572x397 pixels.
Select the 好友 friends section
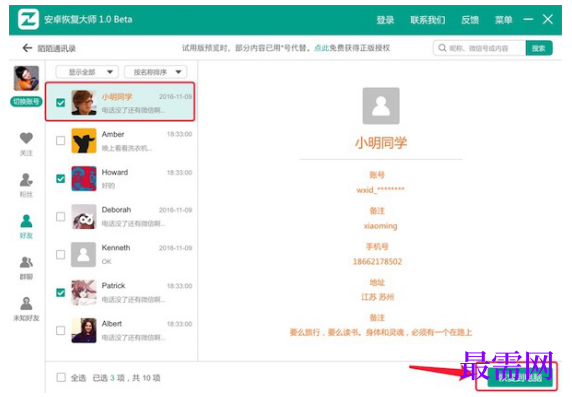point(26,226)
